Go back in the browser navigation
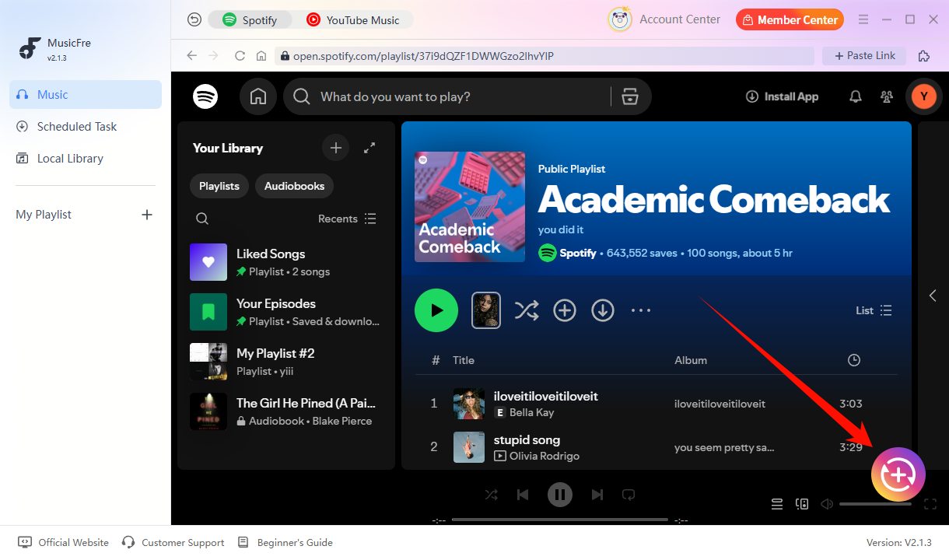949x560 pixels. pyautogui.click(x=191, y=56)
